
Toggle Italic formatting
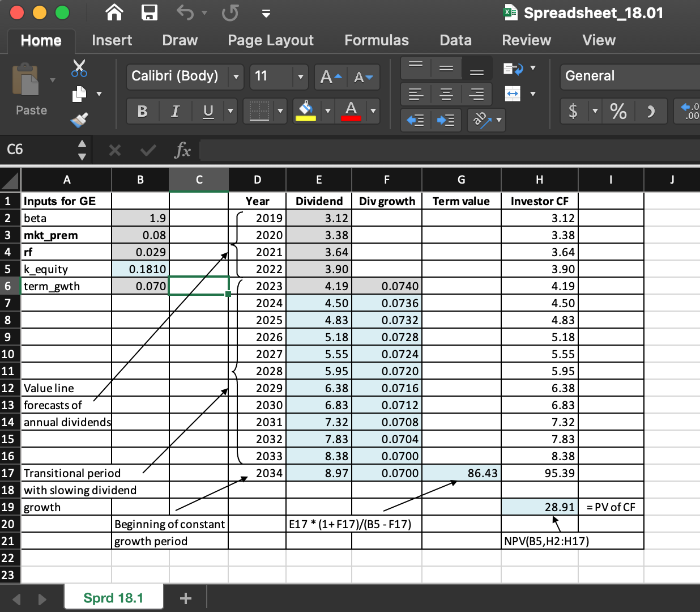pyautogui.click(x=175, y=111)
